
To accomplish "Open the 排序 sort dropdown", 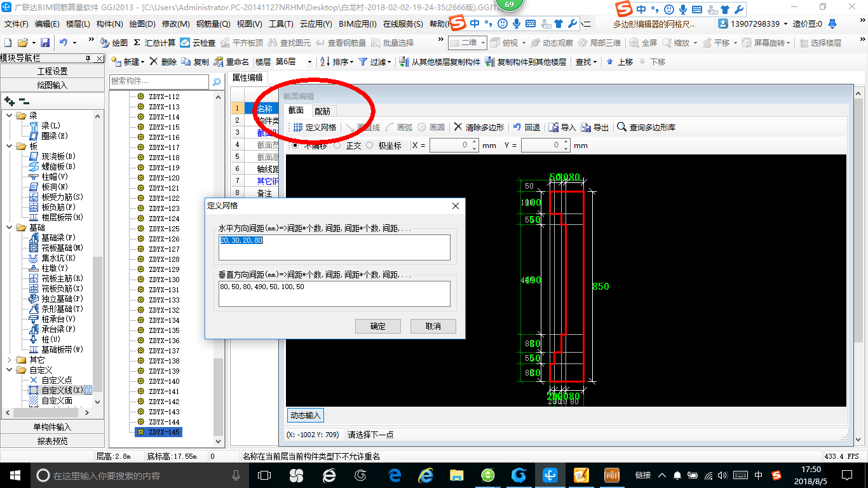I will (x=336, y=62).
